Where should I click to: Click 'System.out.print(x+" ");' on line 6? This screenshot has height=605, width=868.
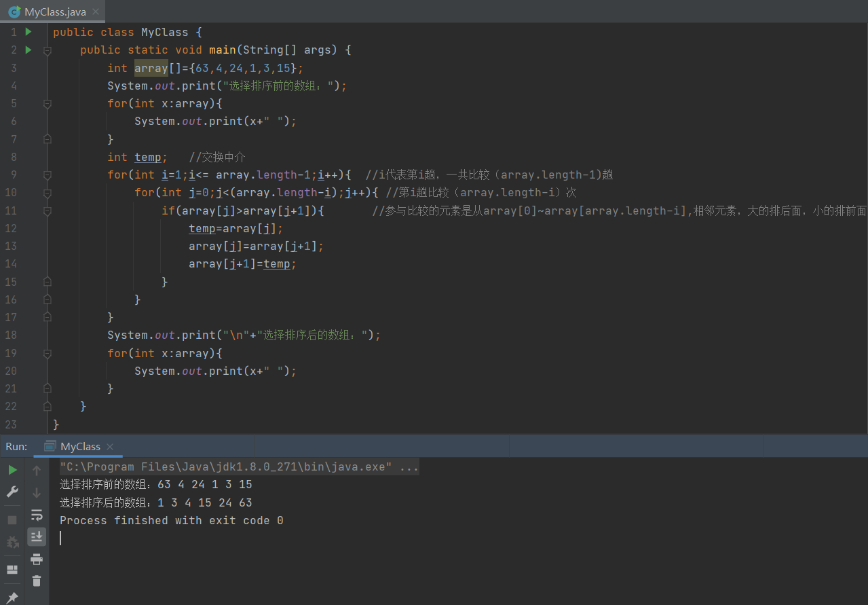click(215, 122)
